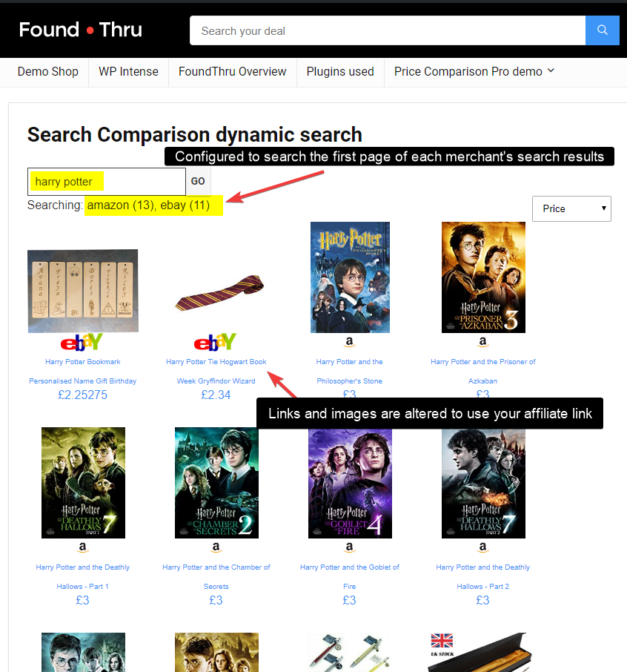Screen dimensions: 627x672
Task: Click the harry potter search box
Action: (x=107, y=181)
